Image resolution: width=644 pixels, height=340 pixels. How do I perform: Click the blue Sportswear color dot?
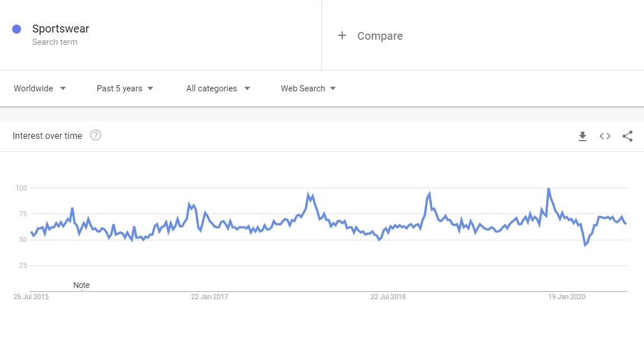click(17, 29)
